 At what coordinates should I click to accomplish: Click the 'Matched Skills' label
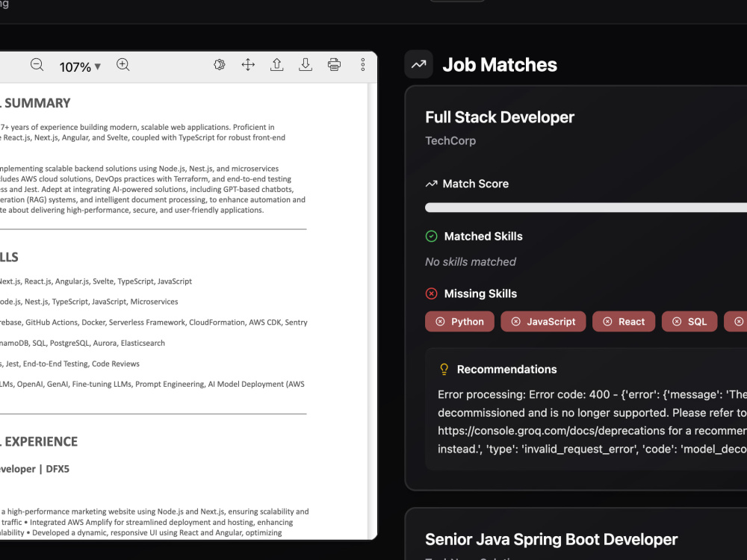483,236
